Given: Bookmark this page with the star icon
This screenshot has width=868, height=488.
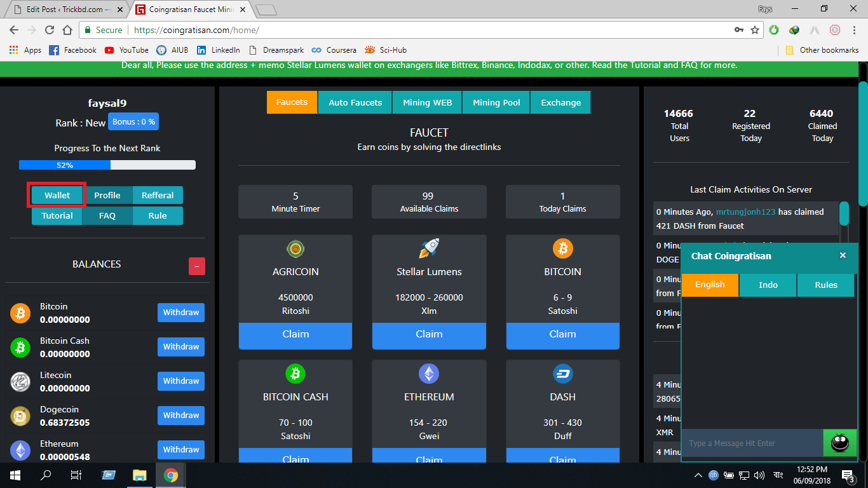Looking at the screenshot, I should (755, 30).
